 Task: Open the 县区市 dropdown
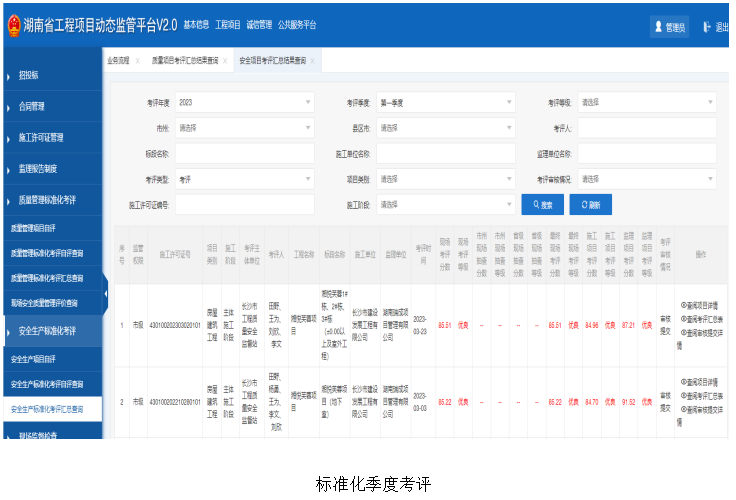pyautogui.click(x=445, y=128)
